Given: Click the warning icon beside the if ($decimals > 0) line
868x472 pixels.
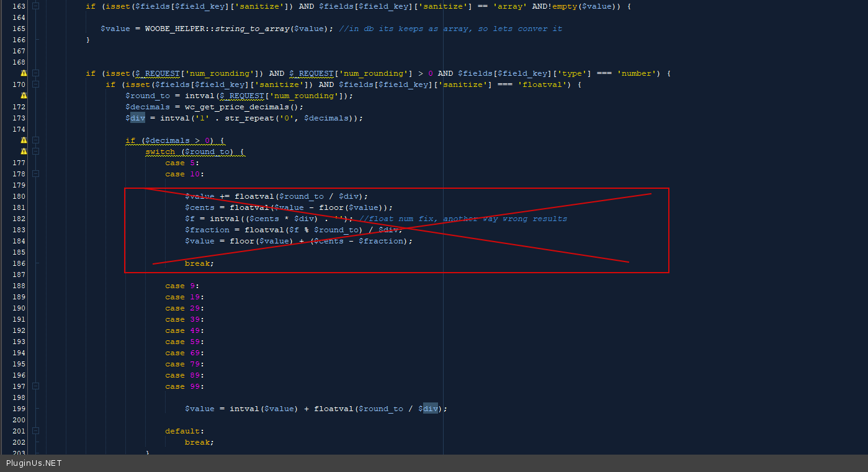Looking at the screenshot, I should [x=24, y=140].
